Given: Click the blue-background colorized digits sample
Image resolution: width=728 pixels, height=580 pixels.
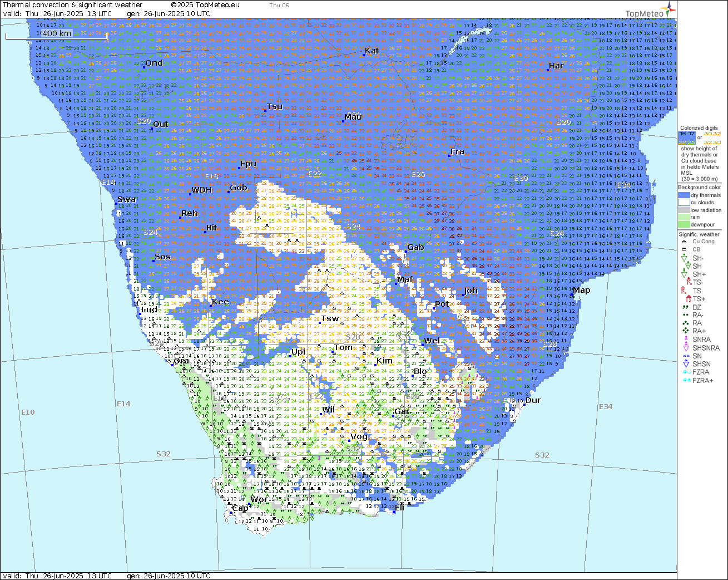Looking at the screenshot, I should [687, 138].
